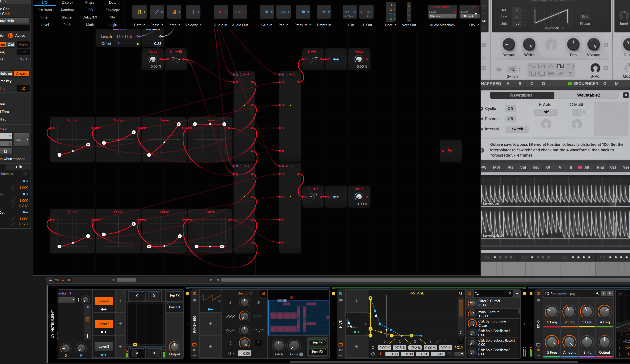Click the HIVE device power icon
Screen dimensions: 630x364
(x=340, y=293)
